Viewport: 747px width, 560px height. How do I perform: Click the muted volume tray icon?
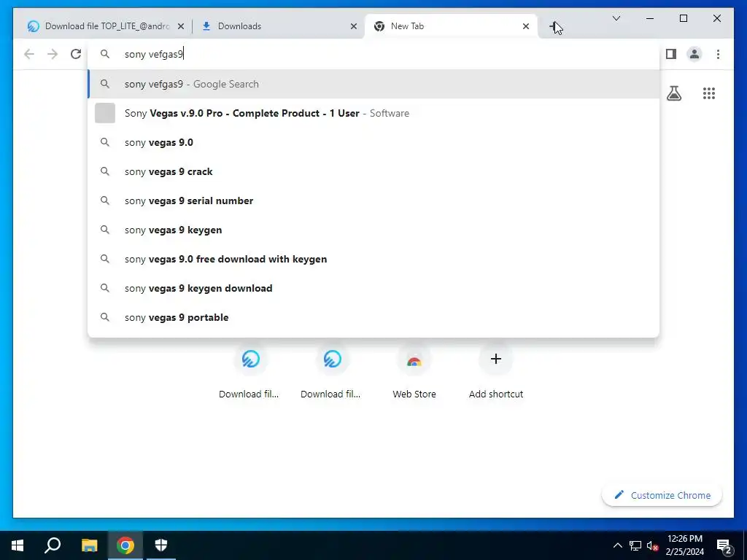[652, 545]
